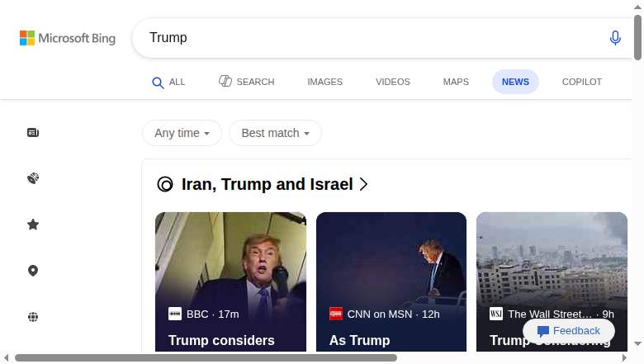Open the Iran, Trump and Israel headline
Screen dimensions: 644x364
268,184
